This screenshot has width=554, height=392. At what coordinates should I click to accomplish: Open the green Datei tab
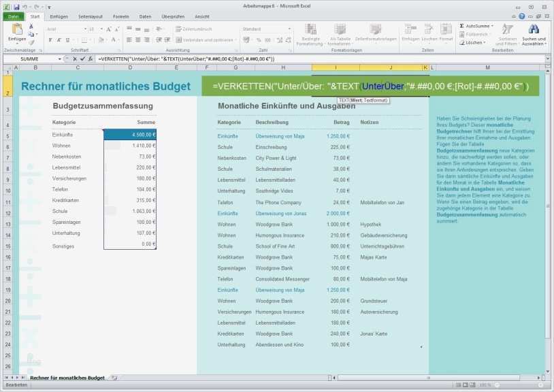click(14, 16)
